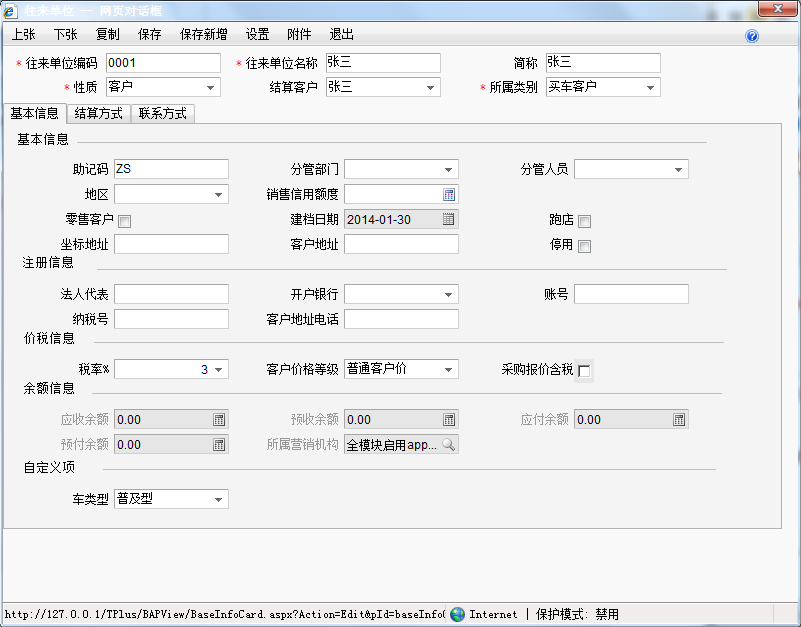Click calculator icon in 预付余额 field
Viewport: 801px width, 627px height.
pyautogui.click(x=219, y=445)
